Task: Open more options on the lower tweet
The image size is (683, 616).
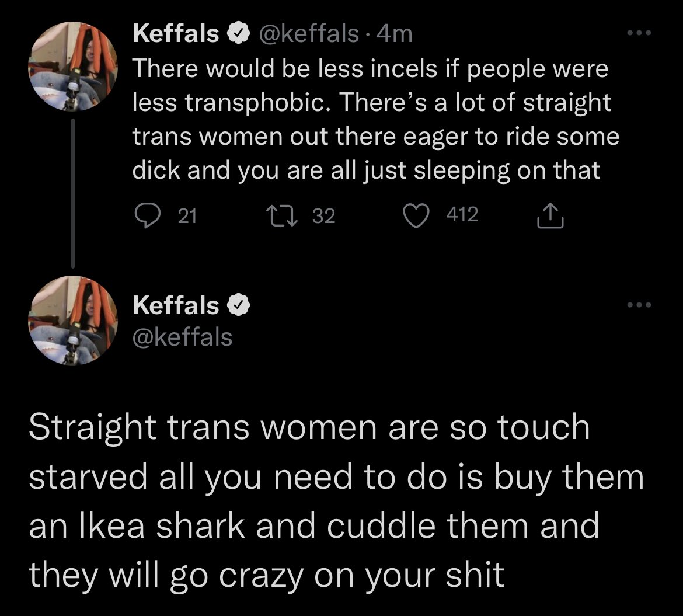Action: tap(637, 305)
